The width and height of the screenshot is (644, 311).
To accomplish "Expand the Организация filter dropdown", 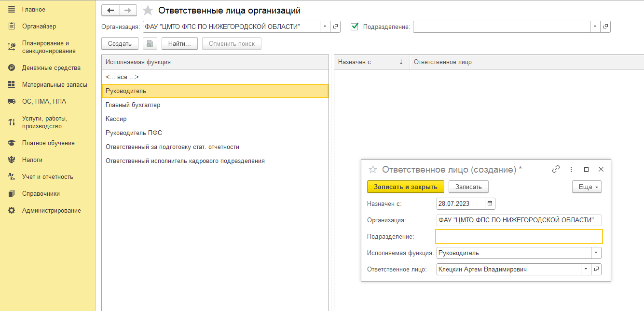I will pos(325,27).
